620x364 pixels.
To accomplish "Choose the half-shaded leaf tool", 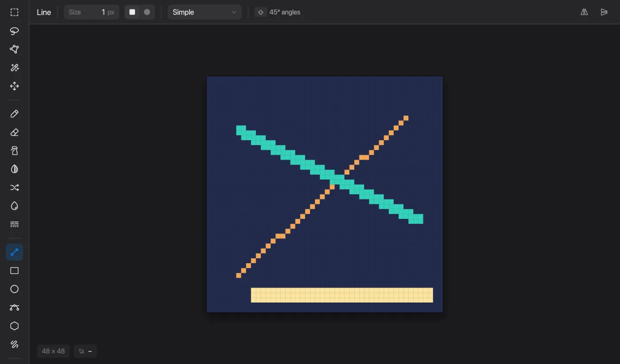I will coord(14,169).
